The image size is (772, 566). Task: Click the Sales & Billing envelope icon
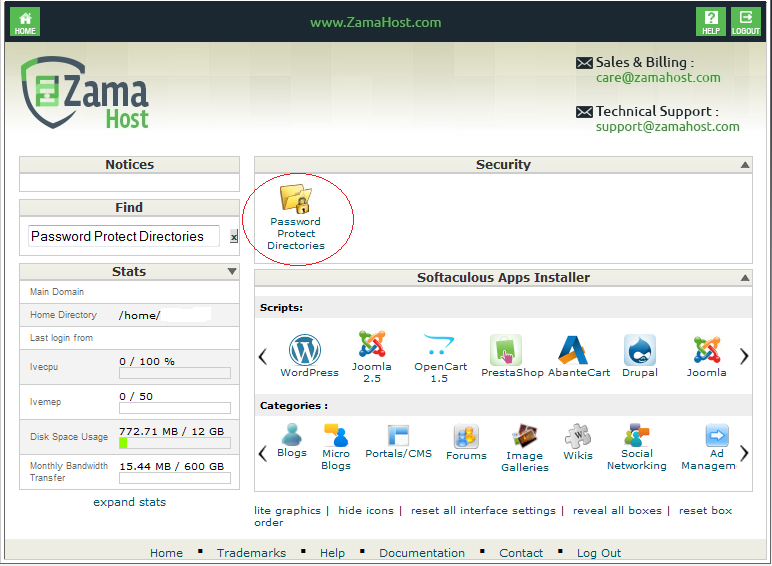click(x=584, y=63)
